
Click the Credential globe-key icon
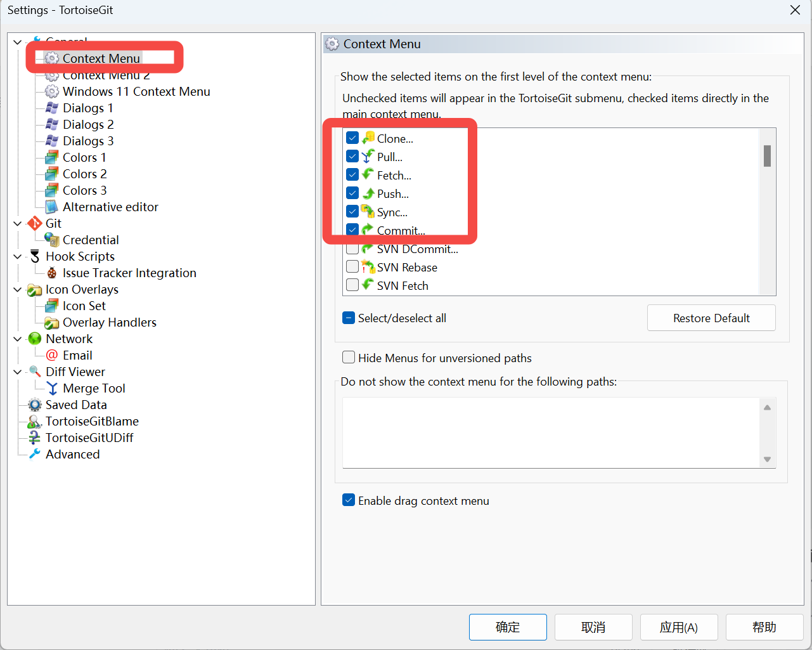pyautogui.click(x=52, y=240)
